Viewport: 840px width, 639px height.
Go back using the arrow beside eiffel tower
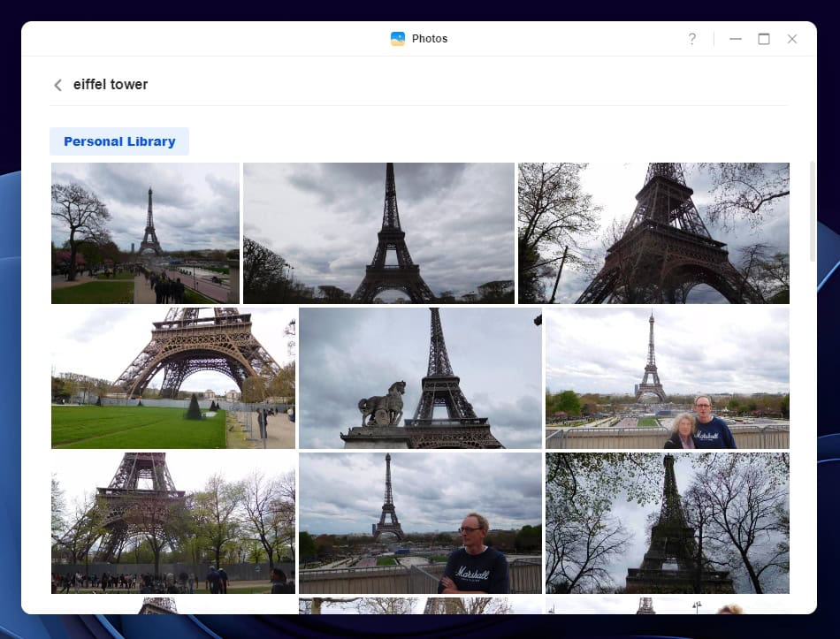[57, 85]
